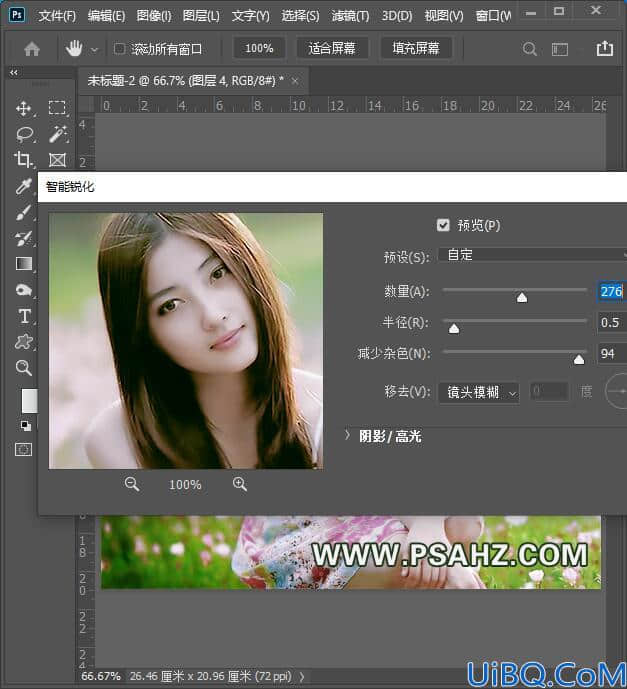Click the 100% zoom button

point(259,48)
